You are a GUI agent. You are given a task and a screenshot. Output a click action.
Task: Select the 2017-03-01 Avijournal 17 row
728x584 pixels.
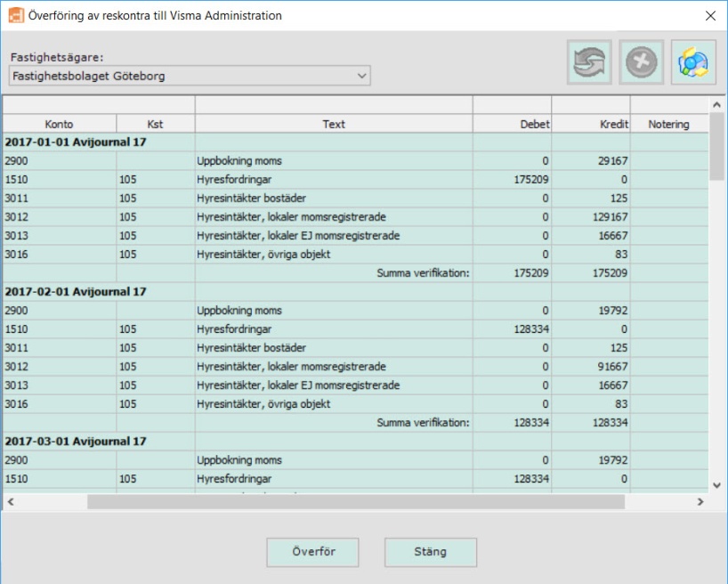(x=356, y=442)
